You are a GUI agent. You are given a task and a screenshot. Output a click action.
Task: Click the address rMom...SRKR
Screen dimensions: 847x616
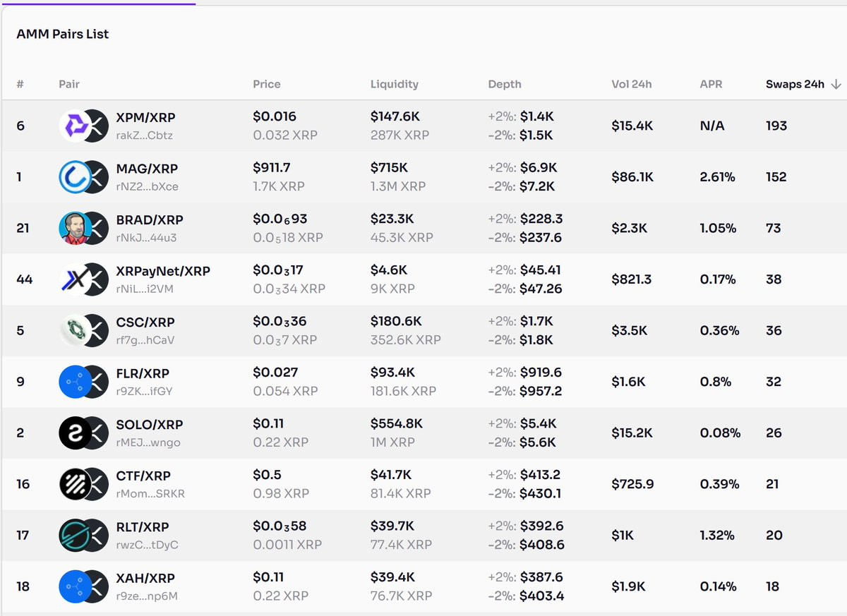click(150, 494)
